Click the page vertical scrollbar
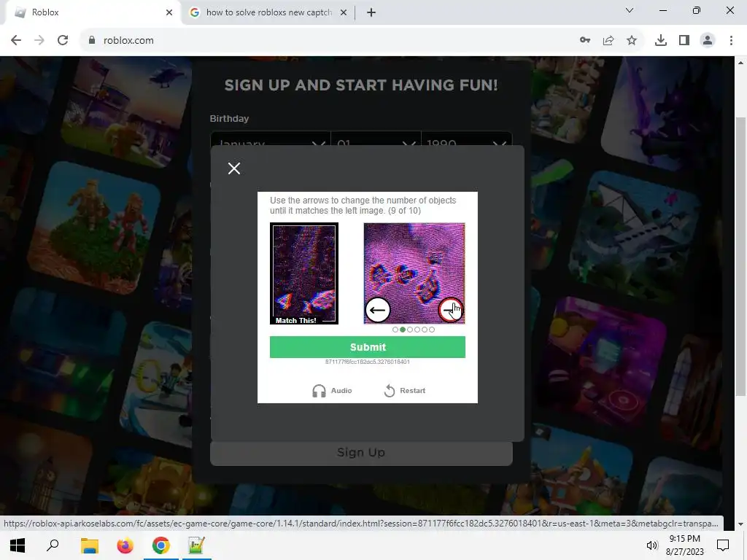 pos(740,256)
